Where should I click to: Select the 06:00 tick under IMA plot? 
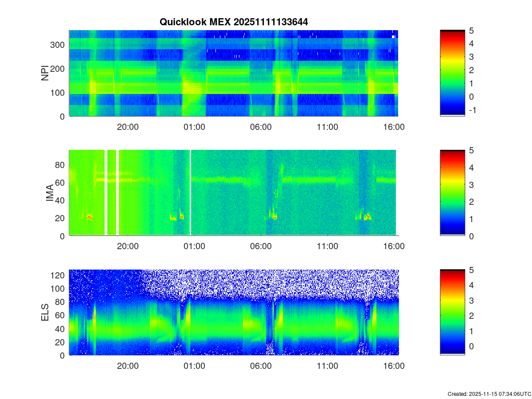[x=261, y=247]
